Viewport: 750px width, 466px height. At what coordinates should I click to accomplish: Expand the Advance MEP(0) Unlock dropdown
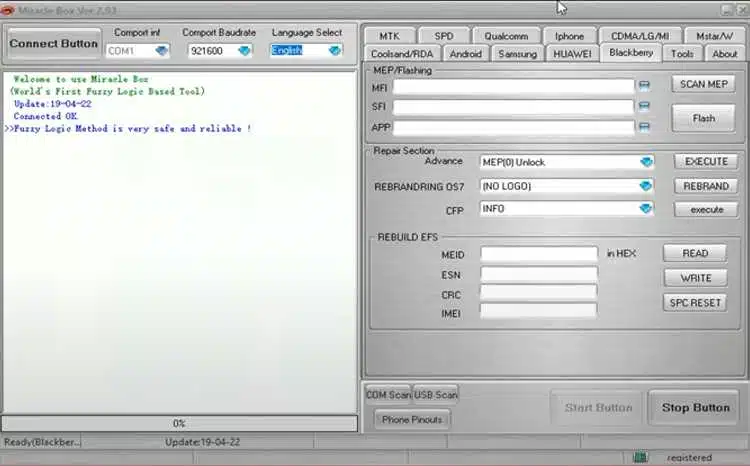coord(646,162)
